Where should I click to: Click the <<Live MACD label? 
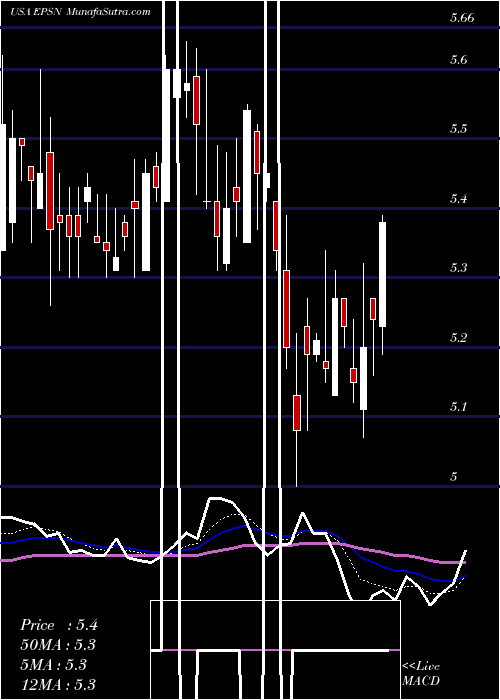pos(421,674)
